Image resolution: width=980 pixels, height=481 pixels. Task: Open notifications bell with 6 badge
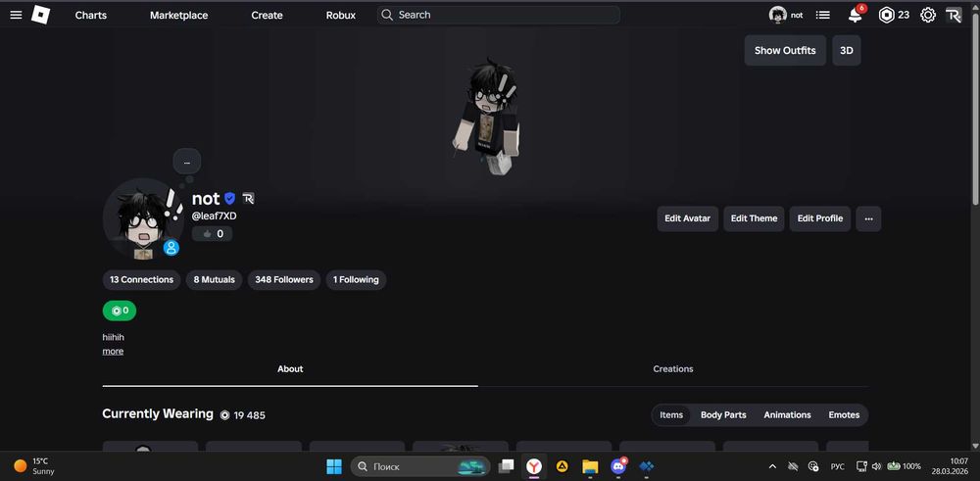pyautogui.click(x=856, y=15)
